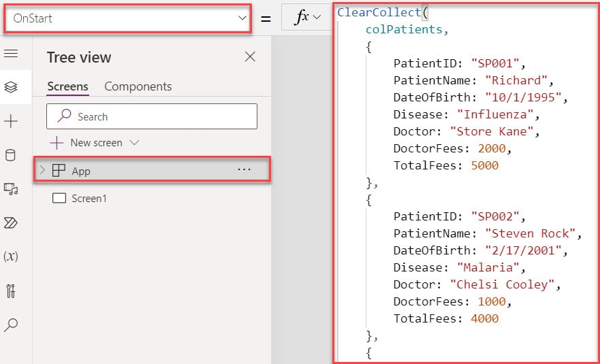Open the Power Automate icon
This screenshot has width=600, height=364.
(11, 222)
